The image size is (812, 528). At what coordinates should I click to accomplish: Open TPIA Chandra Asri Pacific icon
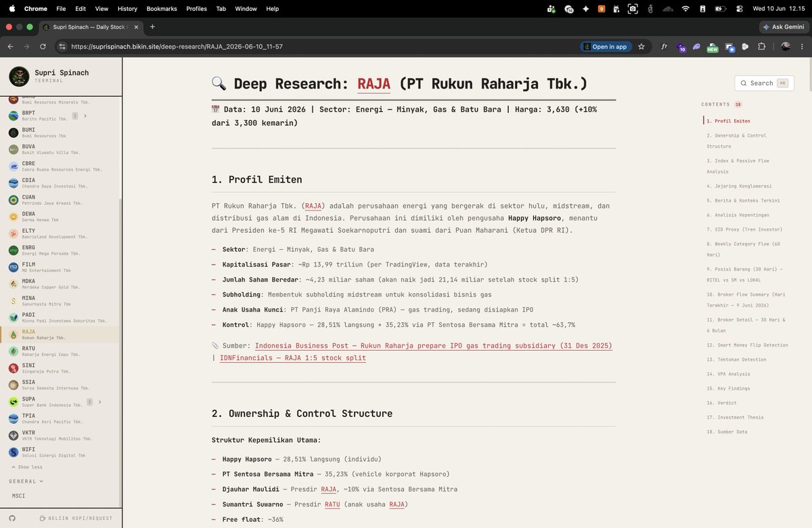14,418
